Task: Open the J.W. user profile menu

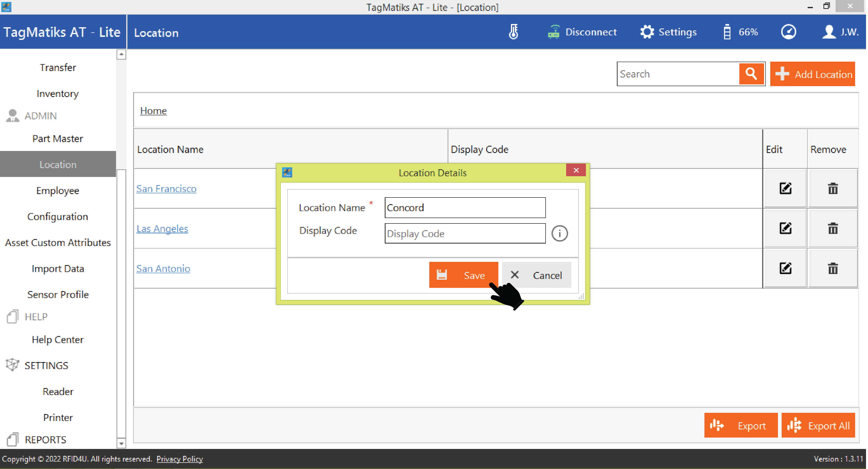Action: coord(840,32)
